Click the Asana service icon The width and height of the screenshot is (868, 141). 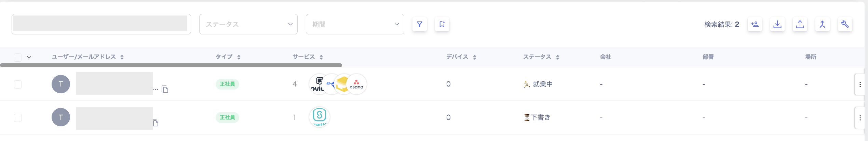click(356, 84)
